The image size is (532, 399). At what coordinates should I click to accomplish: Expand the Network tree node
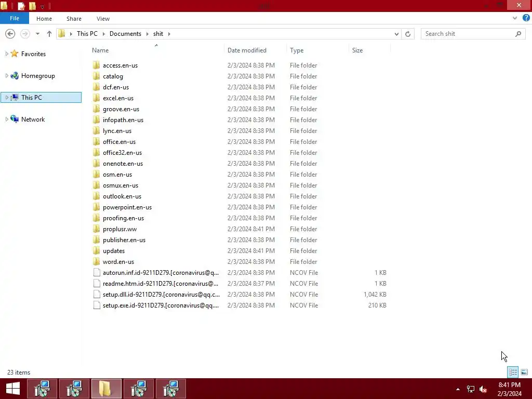pyautogui.click(x=6, y=119)
